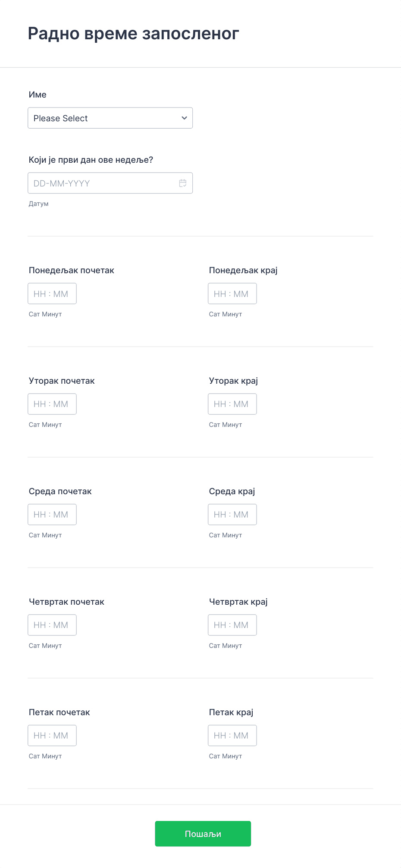Viewport: 401px width, 868px height.
Task: Click the Пошаљи submit button
Action: (203, 833)
